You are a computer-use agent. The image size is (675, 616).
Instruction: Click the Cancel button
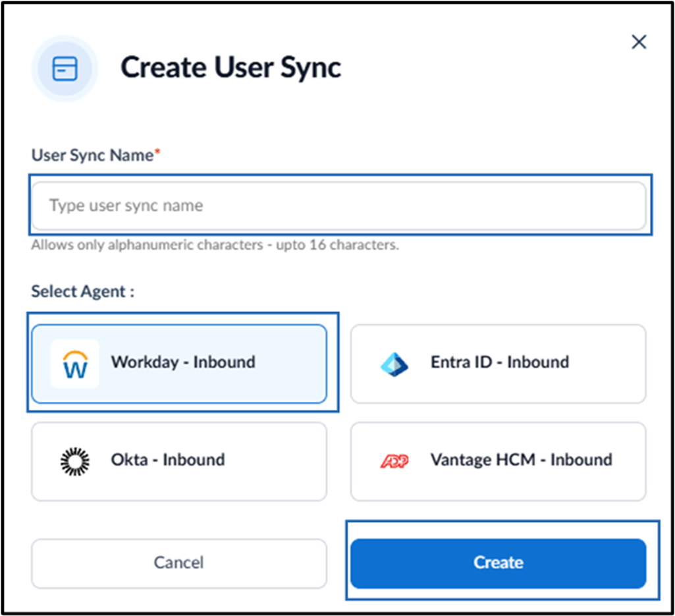tap(179, 563)
